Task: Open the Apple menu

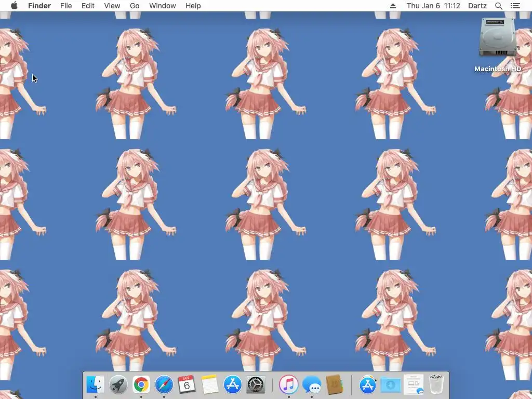Action: [14, 6]
